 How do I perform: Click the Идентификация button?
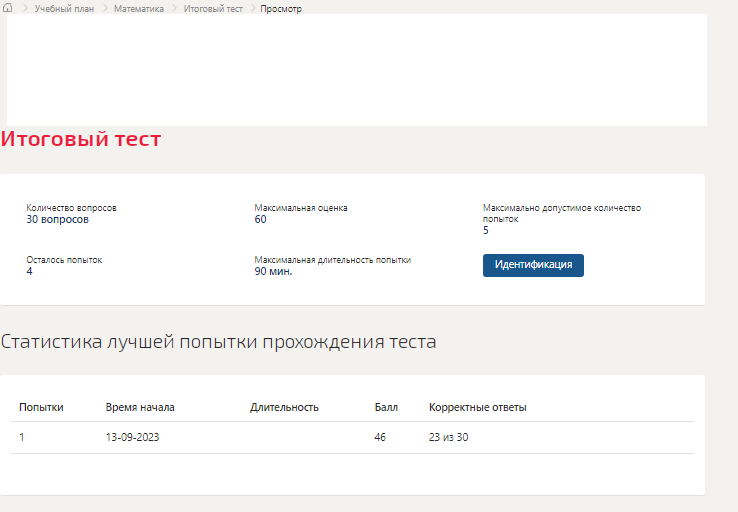(x=533, y=265)
